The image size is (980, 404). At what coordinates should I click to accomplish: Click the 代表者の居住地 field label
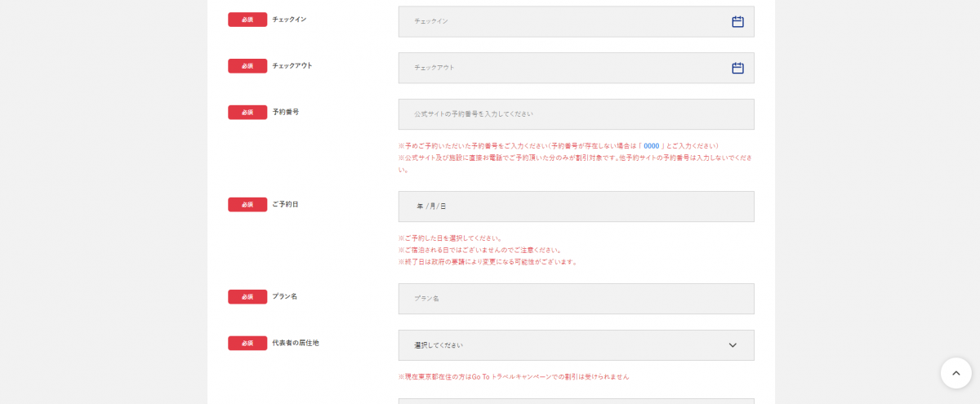(x=296, y=343)
